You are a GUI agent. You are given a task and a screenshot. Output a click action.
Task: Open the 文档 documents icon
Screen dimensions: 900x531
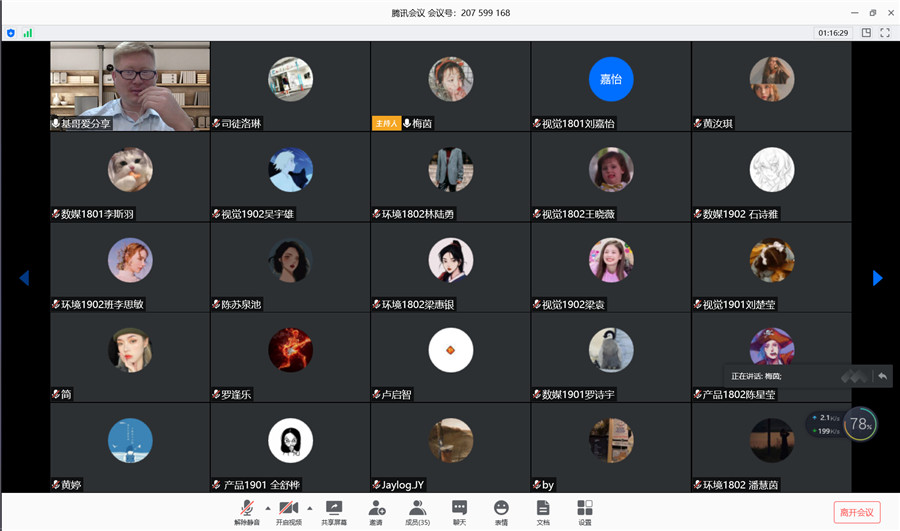tap(543, 512)
